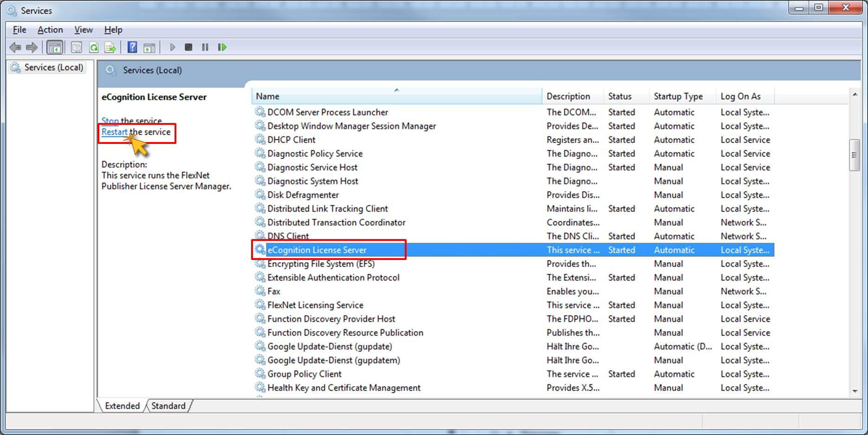Sort by the Status column header
Screen dimensions: 868x435
(x=626, y=96)
